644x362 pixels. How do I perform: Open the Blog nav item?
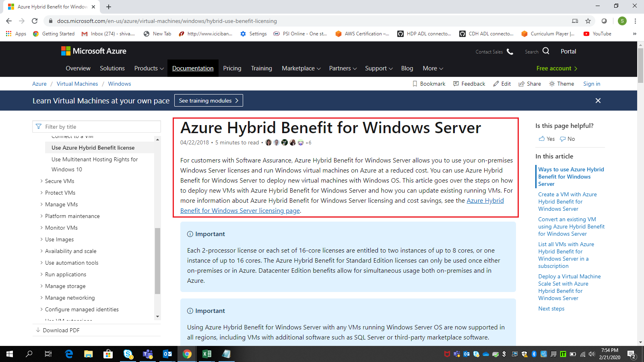407,68
